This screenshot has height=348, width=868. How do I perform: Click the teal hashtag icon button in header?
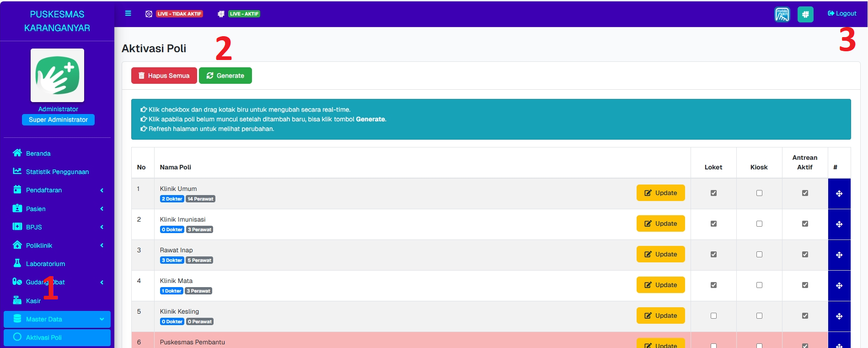coord(805,14)
